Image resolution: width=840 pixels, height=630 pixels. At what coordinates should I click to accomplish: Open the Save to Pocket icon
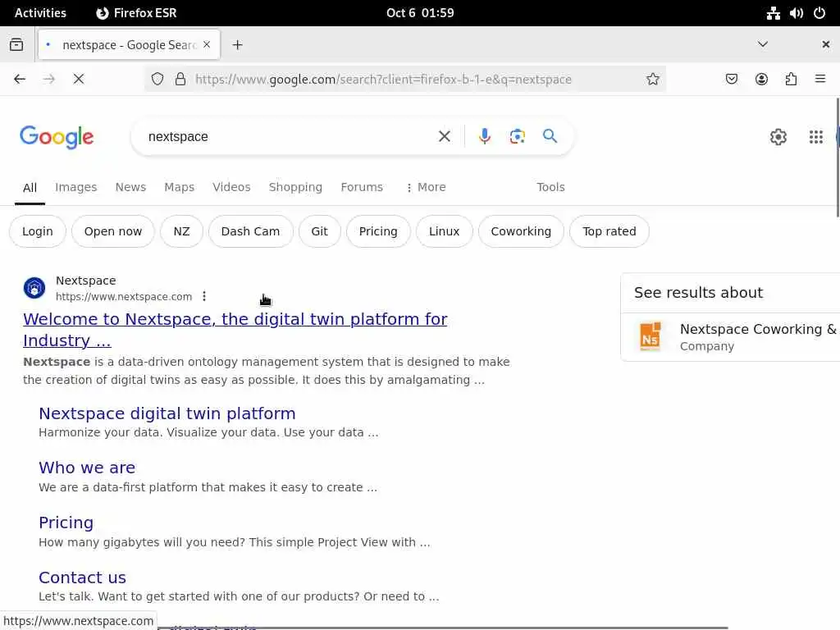tap(731, 80)
